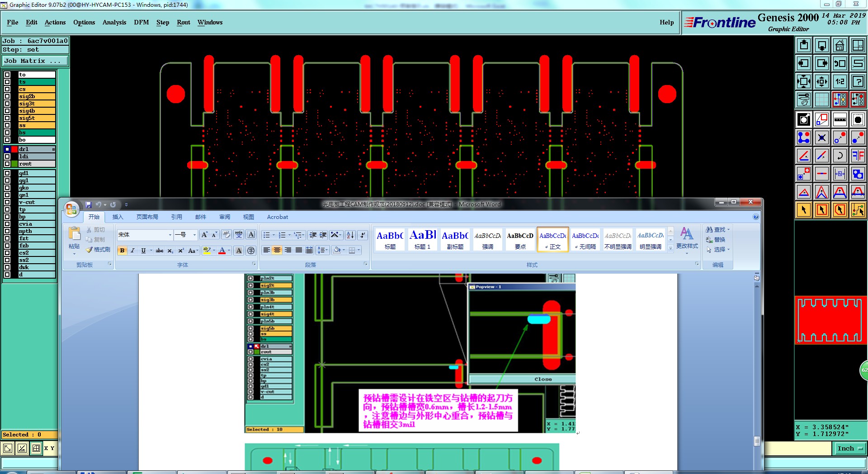Click Word's center align paragraph icon
This screenshot has width=868, height=474.
point(277,250)
